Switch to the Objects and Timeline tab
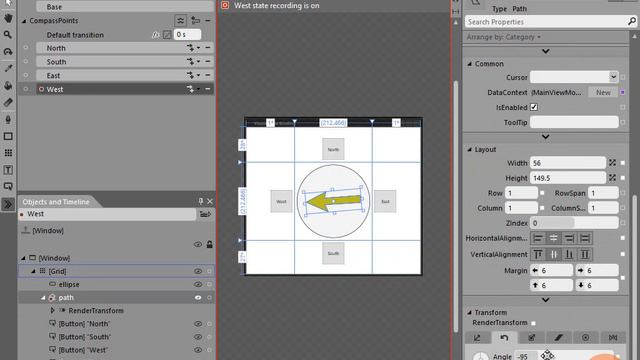The height and width of the screenshot is (360, 640). [x=56, y=202]
